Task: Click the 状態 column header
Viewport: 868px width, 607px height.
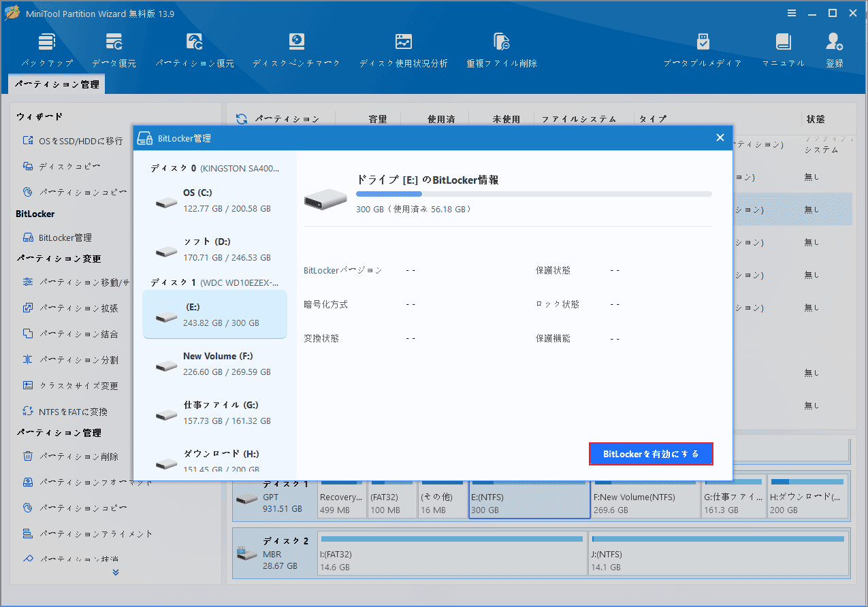Action: click(816, 119)
